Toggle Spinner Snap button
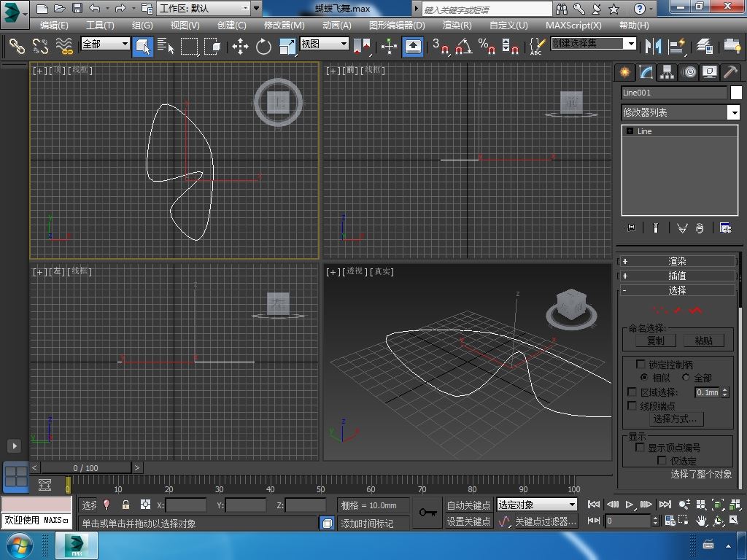 pyautogui.click(x=510, y=46)
